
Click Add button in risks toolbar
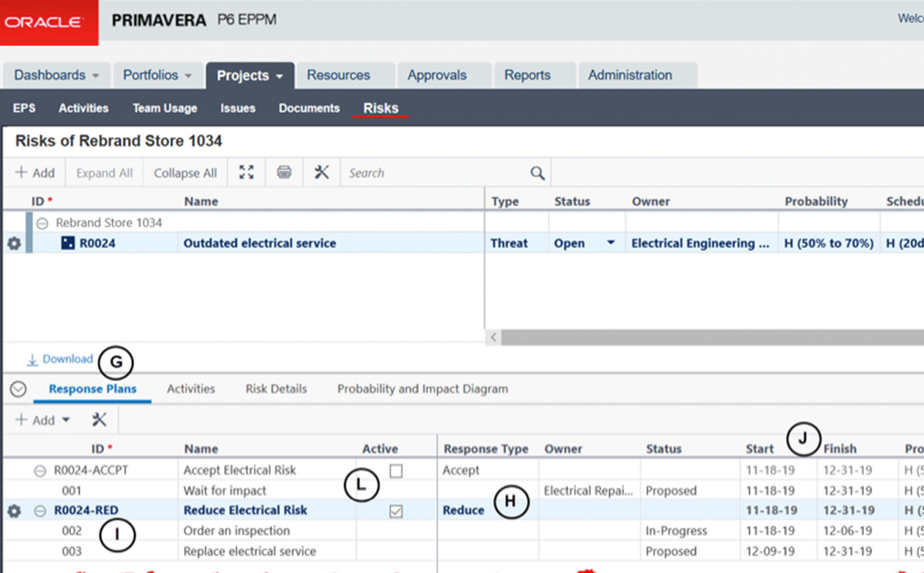pos(35,172)
